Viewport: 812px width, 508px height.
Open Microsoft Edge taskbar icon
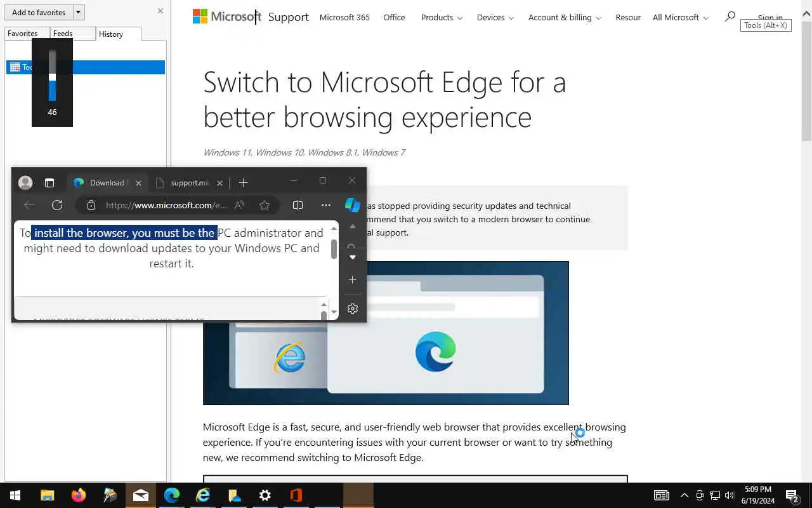[x=172, y=495]
